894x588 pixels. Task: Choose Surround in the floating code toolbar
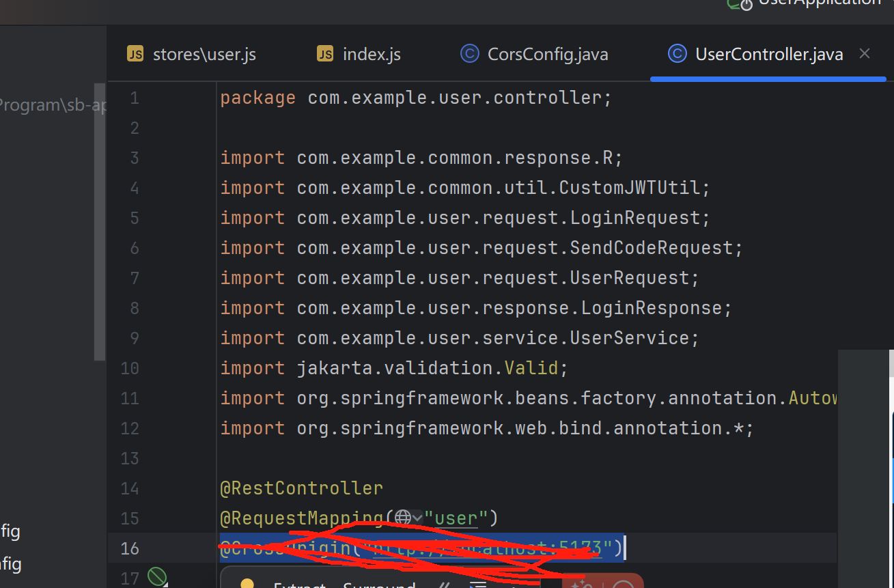(379, 585)
